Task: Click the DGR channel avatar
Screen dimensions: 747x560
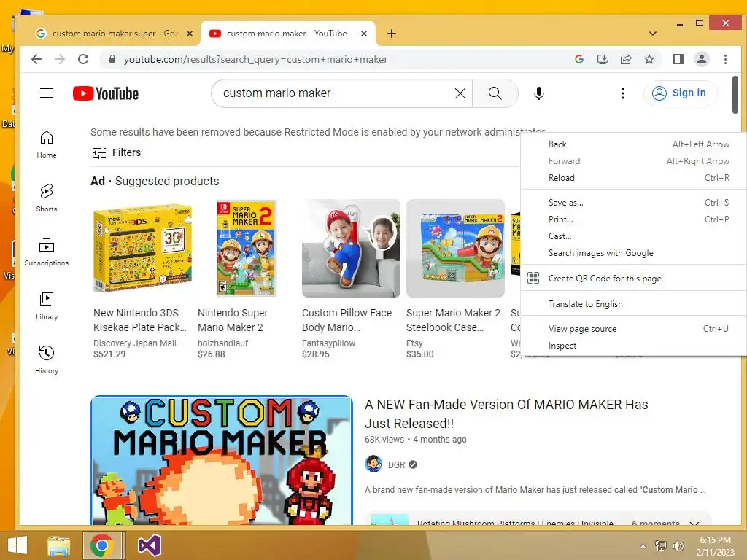Action: tap(373, 464)
